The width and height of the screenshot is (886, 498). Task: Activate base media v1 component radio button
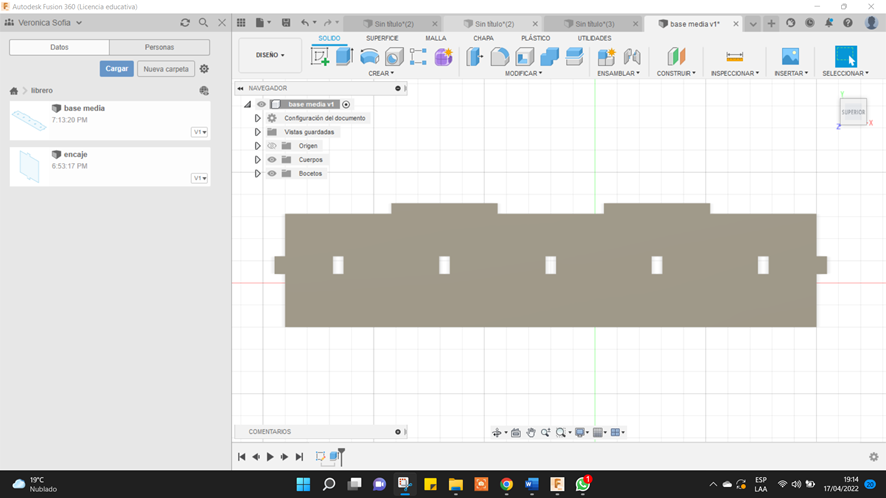pyautogui.click(x=346, y=104)
